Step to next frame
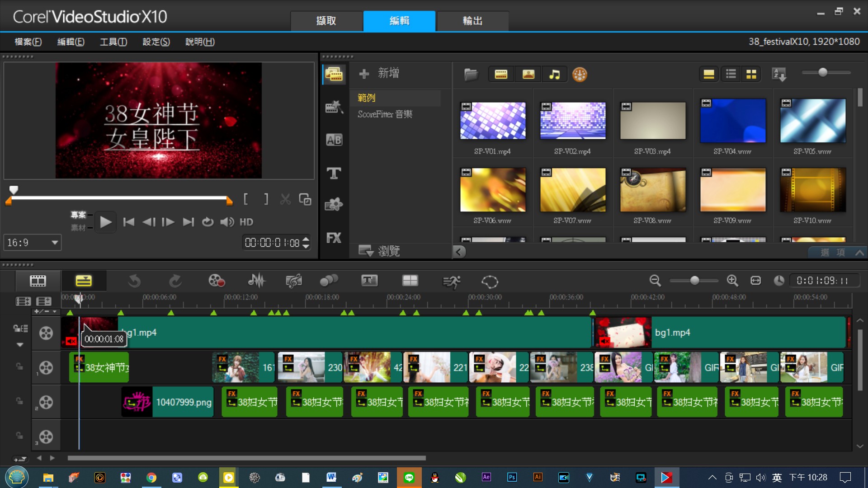This screenshot has width=868, height=488. click(x=168, y=222)
